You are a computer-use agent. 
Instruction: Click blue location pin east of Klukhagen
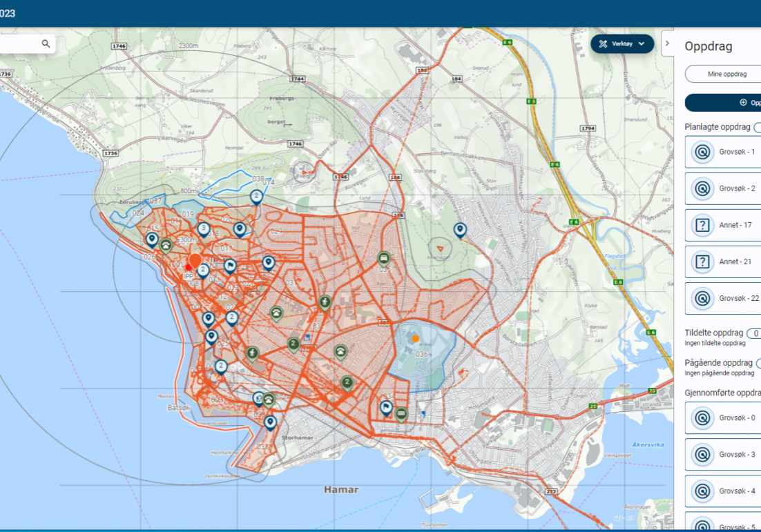(x=460, y=229)
